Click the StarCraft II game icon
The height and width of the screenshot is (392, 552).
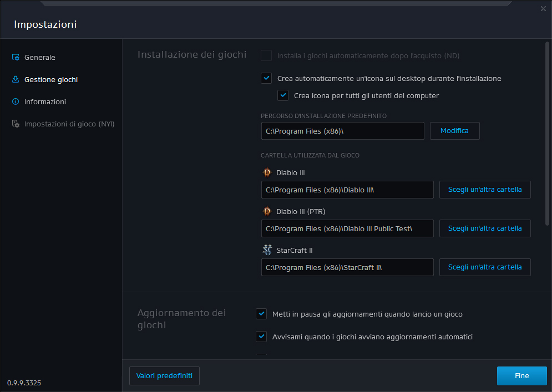pyautogui.click(x=267, y=250)
